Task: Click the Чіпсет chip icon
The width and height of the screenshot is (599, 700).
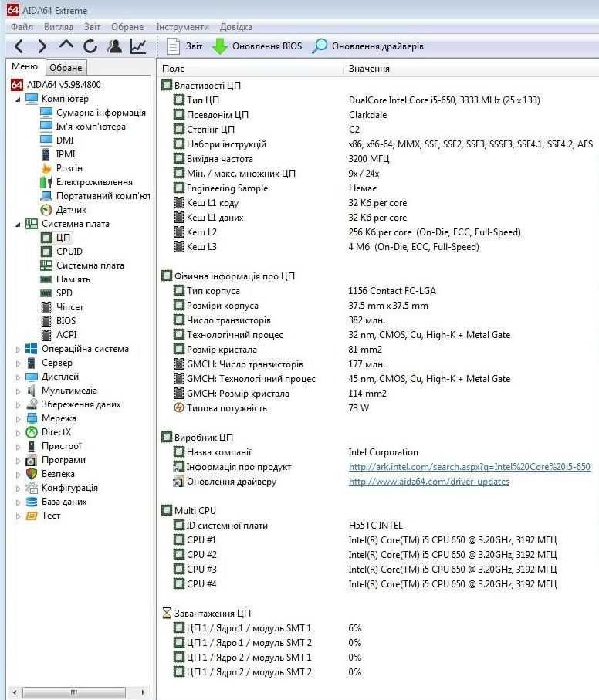Action: 46,307
